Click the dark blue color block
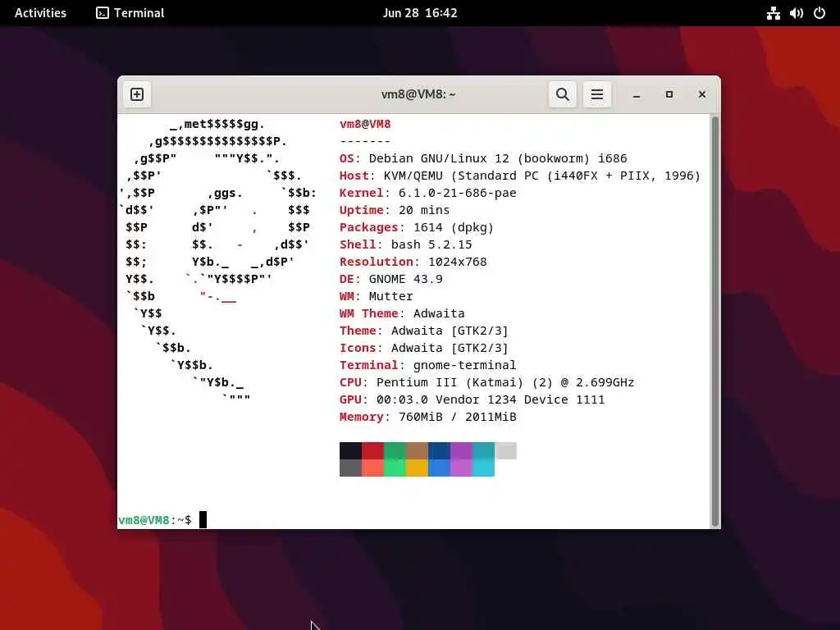The height and width of the screenshot is (630, 840). pos(439,450)
